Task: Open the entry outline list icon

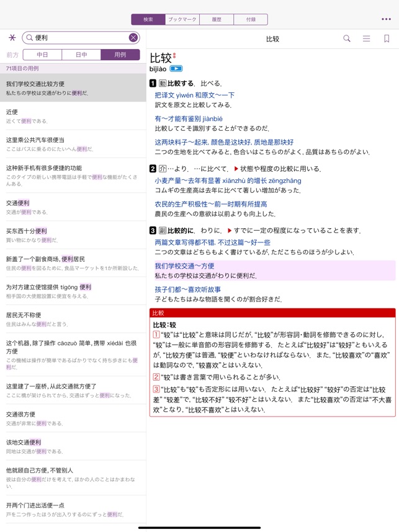Action: tap(366, 38)
